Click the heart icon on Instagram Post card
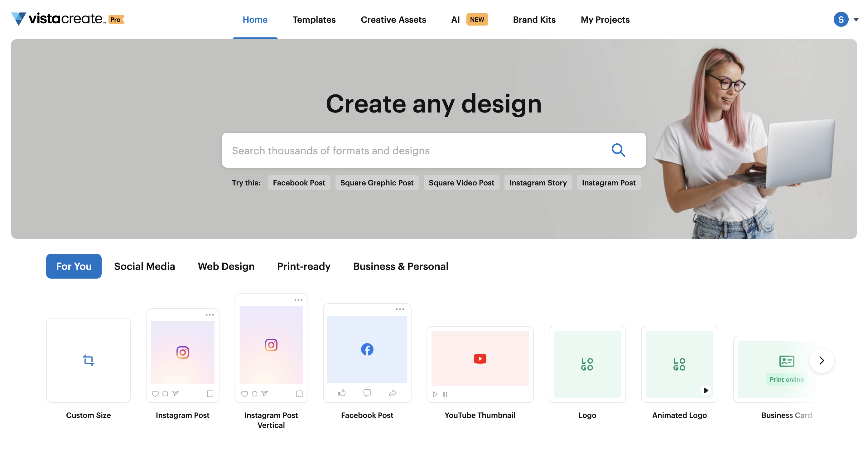The image size is (868, 455). [155, 393]
